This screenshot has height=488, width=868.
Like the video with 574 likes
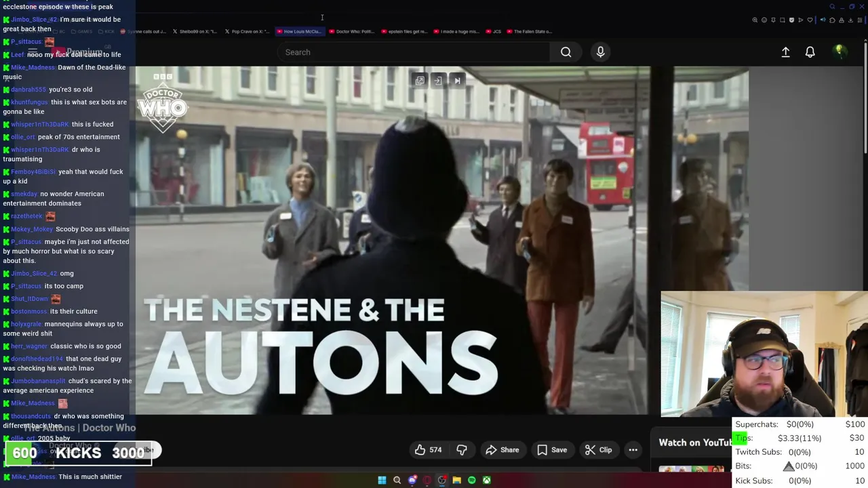pos(428,450)
